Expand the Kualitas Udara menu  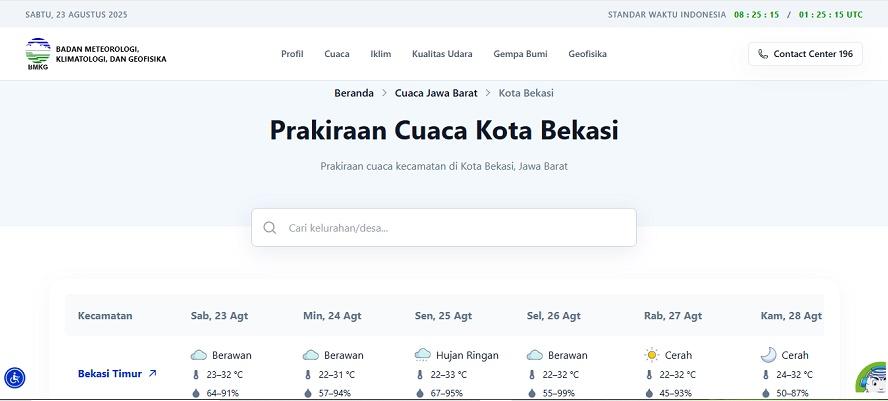[442, 54]
